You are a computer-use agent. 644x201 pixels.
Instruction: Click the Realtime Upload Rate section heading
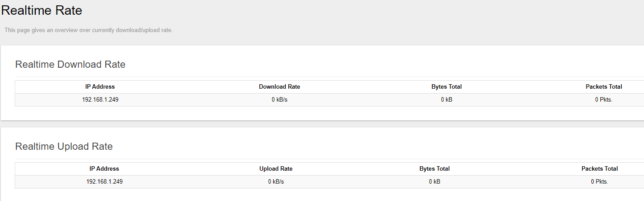click(x=64, y=147)
